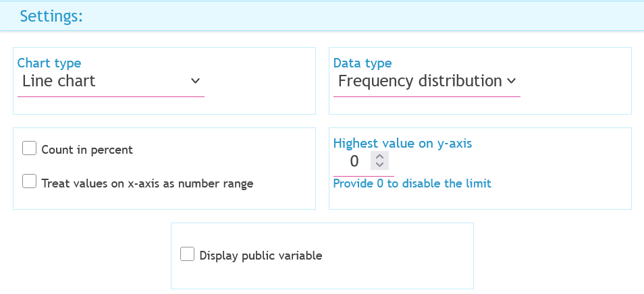This screenshot has height=294, width=644.
Task: Select the 'Frequency distribution' value text
Action: (x=419, y=82)
